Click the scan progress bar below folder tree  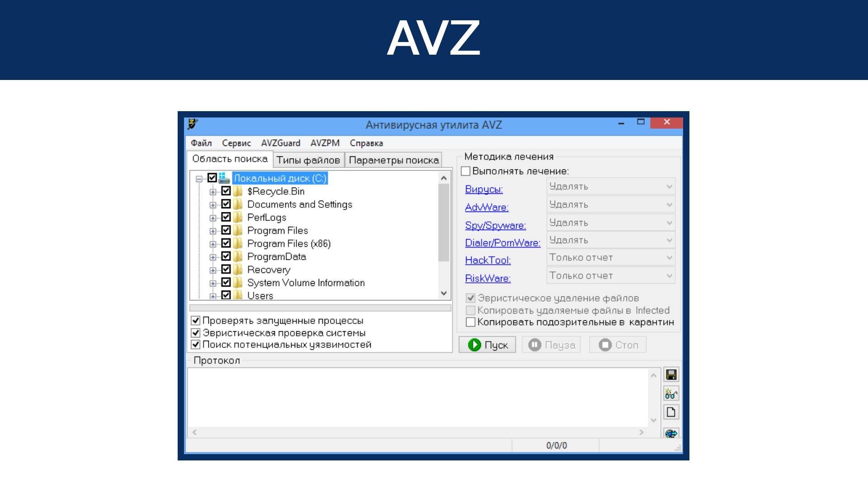coord(321,308)
